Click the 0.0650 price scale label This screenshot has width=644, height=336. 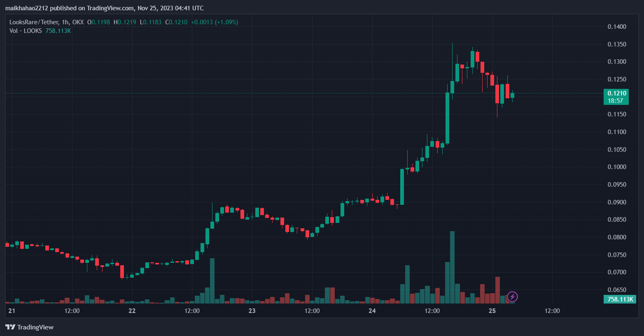click(617, 290)
